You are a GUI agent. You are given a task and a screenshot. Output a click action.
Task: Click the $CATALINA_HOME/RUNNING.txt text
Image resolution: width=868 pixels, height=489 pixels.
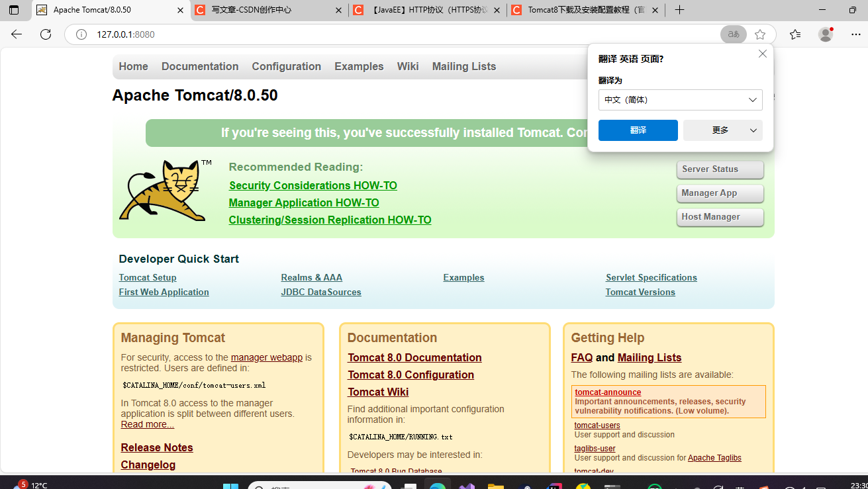401,437
